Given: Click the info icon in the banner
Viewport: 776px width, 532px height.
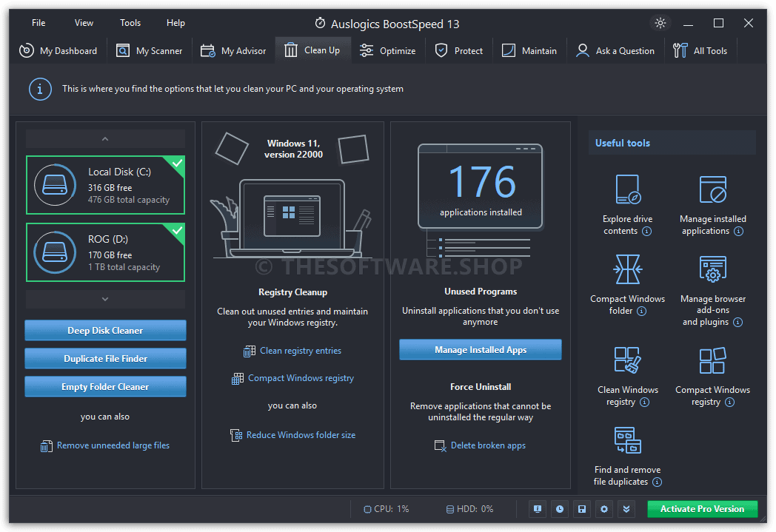Looking at the screenshot, I should coord(40,89).
